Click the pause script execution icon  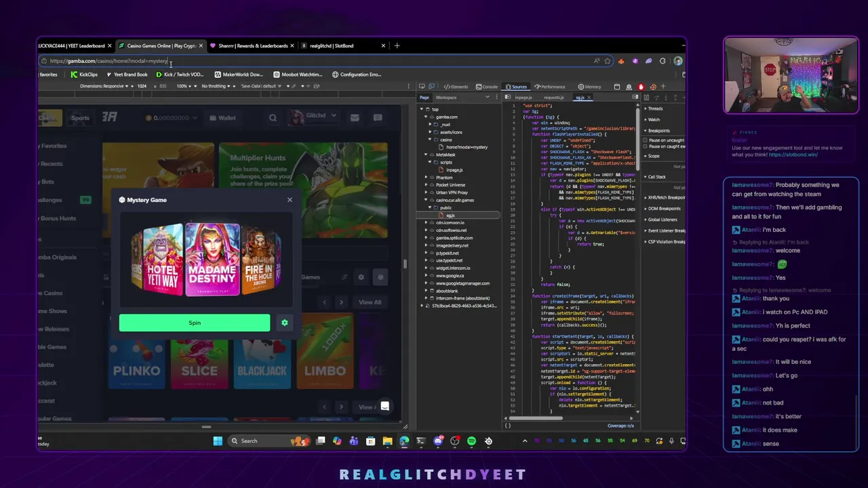(x=646, y=98)
